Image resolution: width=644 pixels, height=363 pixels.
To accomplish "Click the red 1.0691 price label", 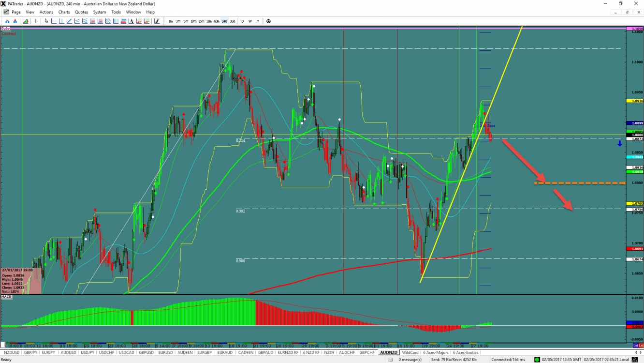I will tap(634, 249).
